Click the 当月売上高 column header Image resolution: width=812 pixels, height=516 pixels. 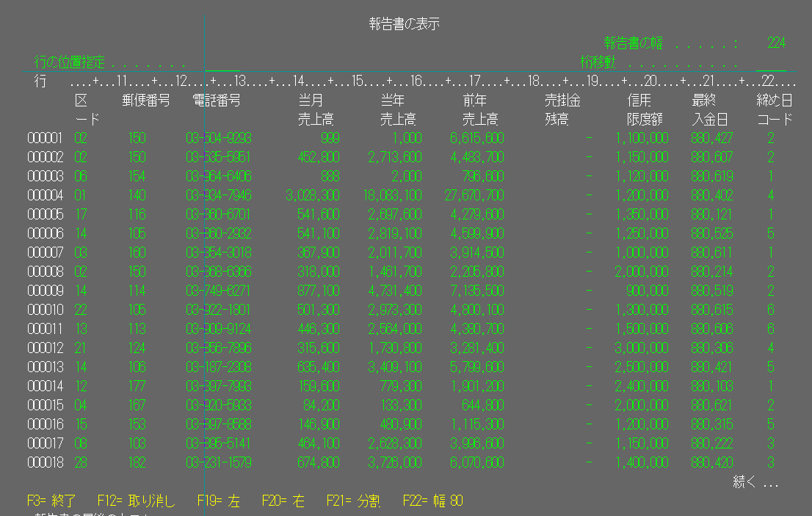tap(316, 109)
